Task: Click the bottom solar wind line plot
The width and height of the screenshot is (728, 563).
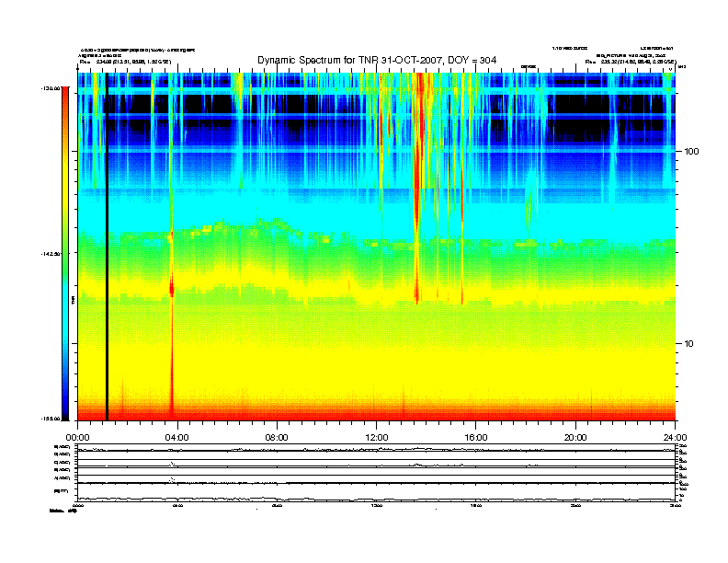Action: 376,492
